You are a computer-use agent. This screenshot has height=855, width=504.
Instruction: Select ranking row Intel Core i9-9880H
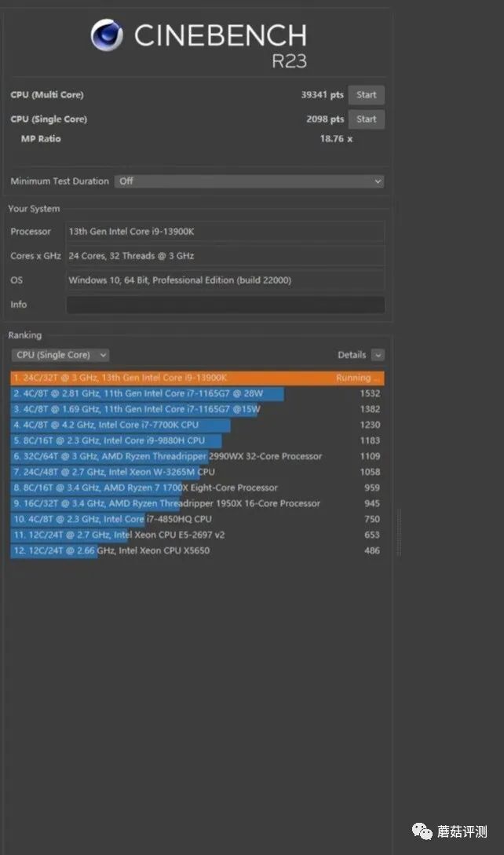198,440
